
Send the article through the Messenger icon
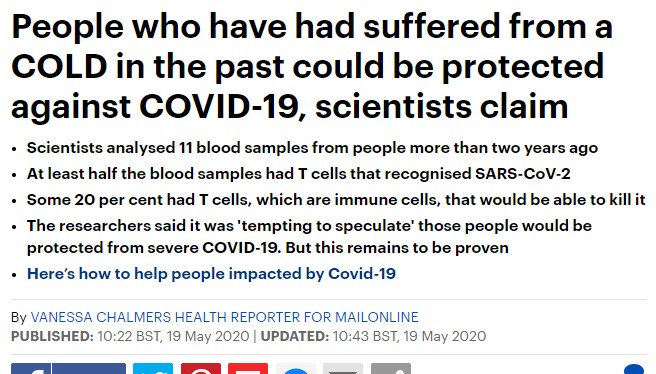[x=295, y=369]
